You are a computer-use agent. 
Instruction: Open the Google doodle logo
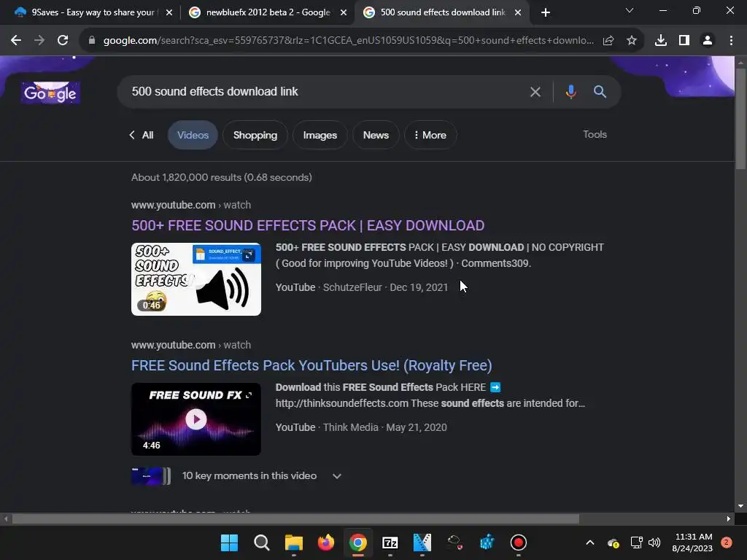50,93
